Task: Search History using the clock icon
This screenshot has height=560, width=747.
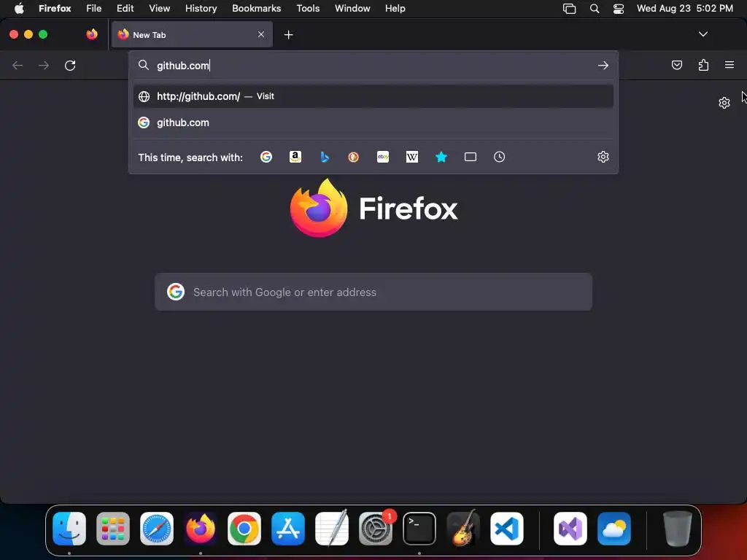Action: (x=499, y=157)
